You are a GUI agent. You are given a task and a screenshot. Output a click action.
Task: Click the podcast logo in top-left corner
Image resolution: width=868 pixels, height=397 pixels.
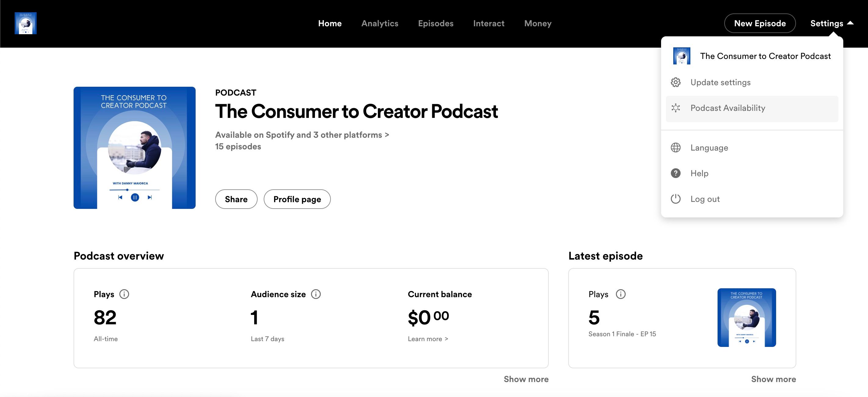pos(26,23)
